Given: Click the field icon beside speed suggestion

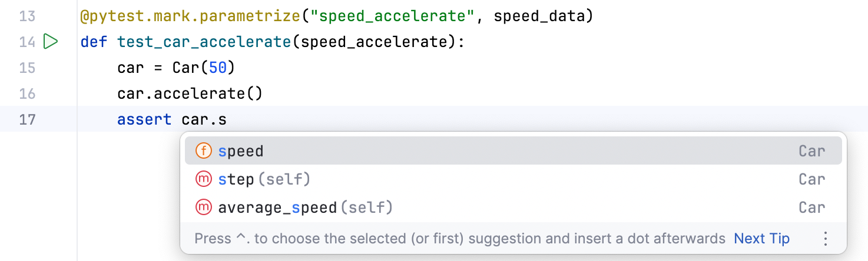Looking at the screenshot, I should click(203, 151).
